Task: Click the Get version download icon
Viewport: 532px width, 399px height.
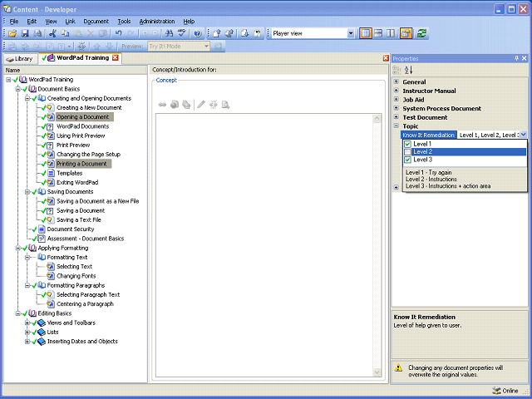Action: point(244,33)
